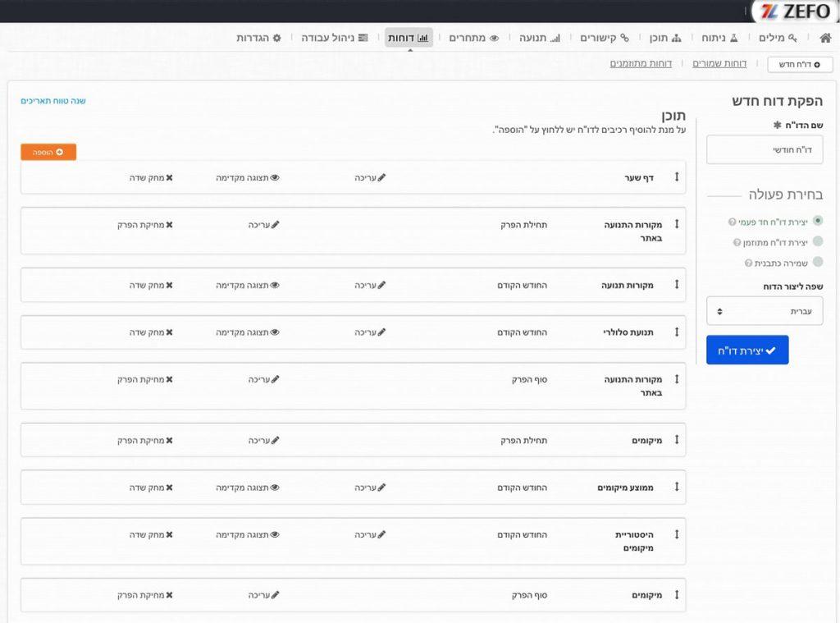The height and width of the screenshot is (623, 840).
Task: Open the שנה טווח תאריכים link
Action: (53, 101)
